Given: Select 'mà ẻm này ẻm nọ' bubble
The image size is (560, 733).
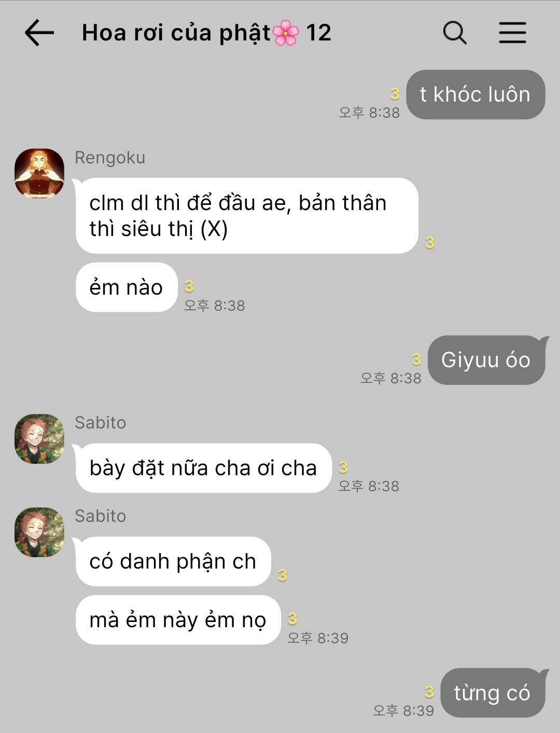Looking at the screenshot, I should pos(178,620).
